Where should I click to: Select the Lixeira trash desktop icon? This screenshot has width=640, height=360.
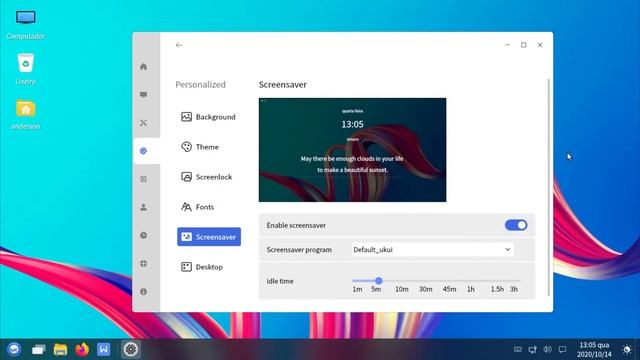pyautogui.click(x=25, y=69)
